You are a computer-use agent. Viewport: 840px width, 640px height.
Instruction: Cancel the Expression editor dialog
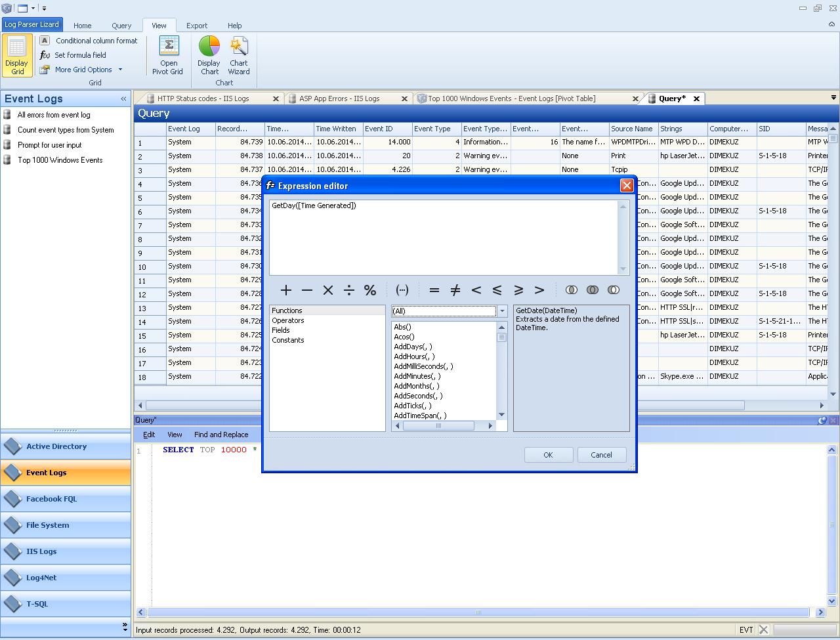[x=601, y=455]
